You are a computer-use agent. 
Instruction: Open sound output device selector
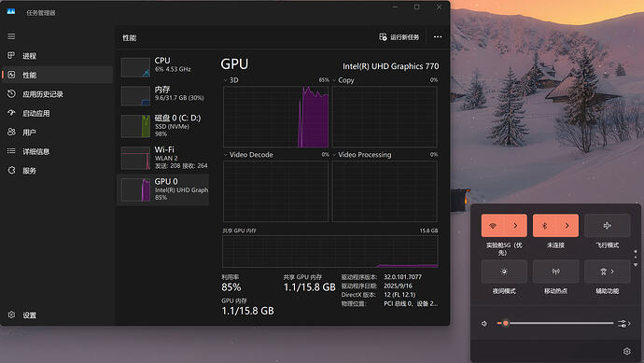623,324
